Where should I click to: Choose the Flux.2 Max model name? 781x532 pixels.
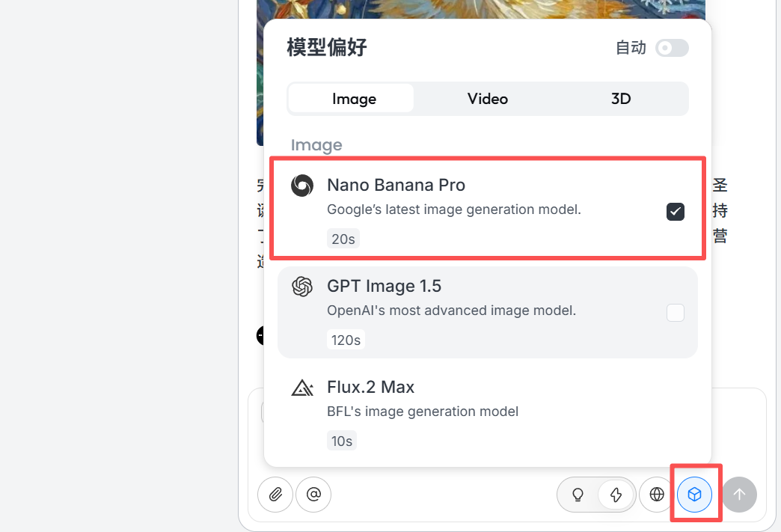point(370,387)
